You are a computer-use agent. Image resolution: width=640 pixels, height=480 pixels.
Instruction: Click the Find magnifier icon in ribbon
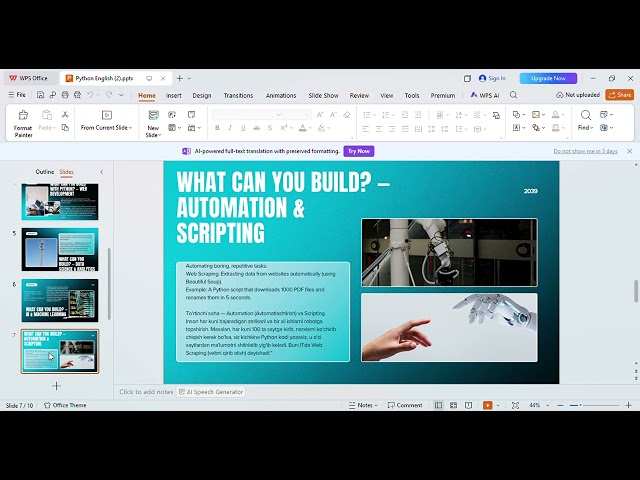[x=585, y=115]
